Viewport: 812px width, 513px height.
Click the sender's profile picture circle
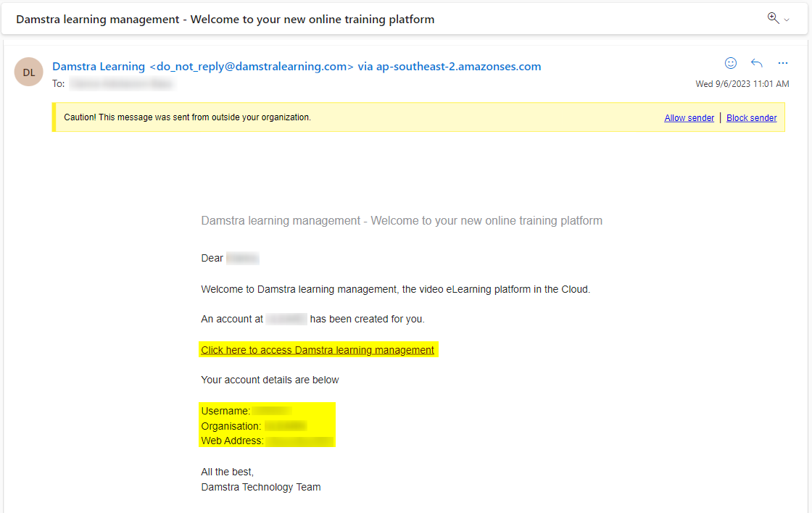(x=28, y=72)
